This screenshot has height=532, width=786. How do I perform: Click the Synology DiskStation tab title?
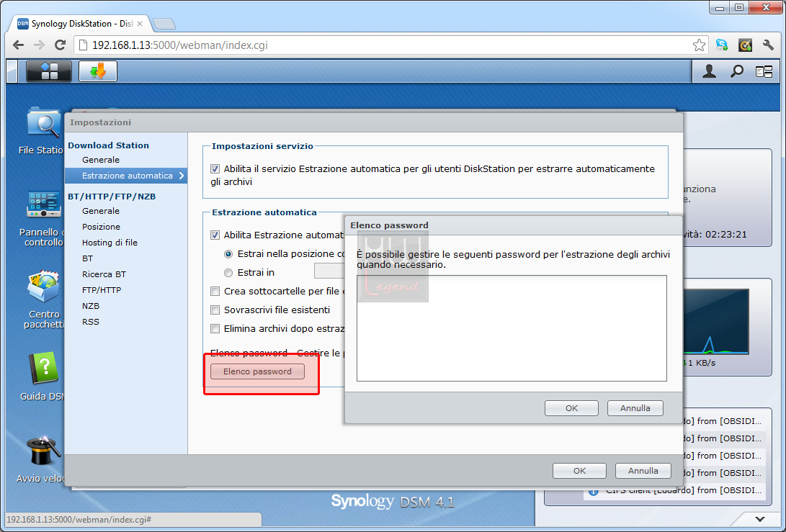tap(82, 24)
